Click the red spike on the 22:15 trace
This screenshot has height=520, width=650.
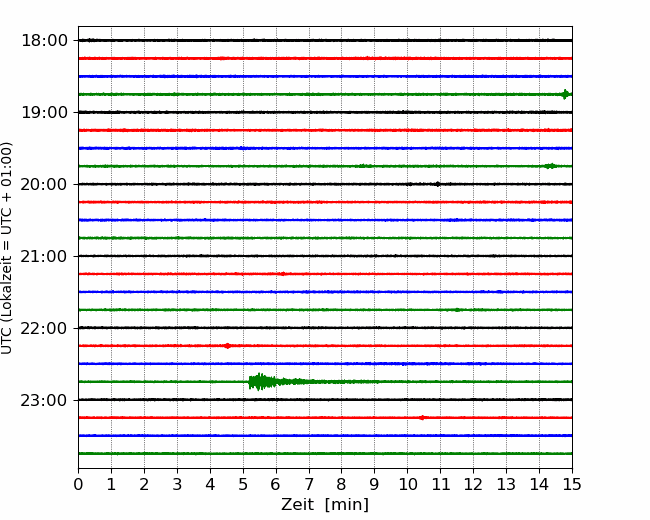coord(228,346)
